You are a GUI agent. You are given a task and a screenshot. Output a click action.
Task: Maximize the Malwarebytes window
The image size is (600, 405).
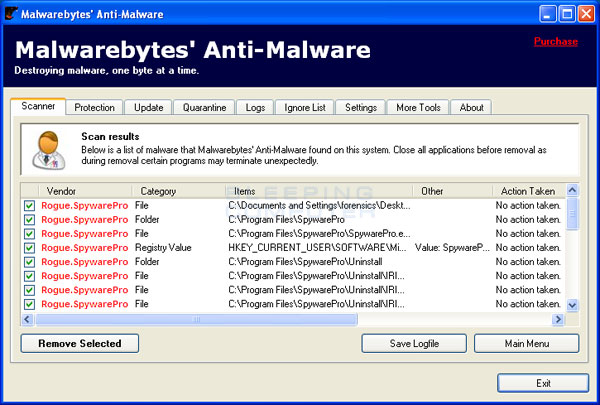(567, 14)
